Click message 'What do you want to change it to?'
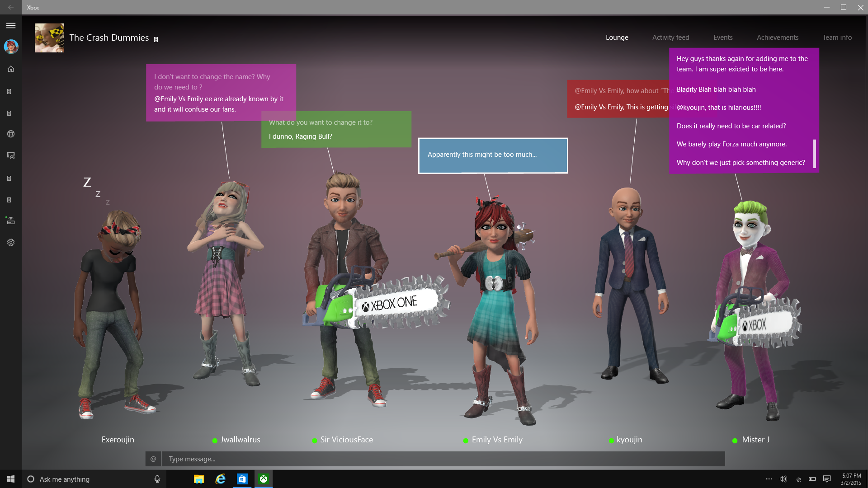The height and width of the screenshot is (488, 868). [x=321, y=122]
